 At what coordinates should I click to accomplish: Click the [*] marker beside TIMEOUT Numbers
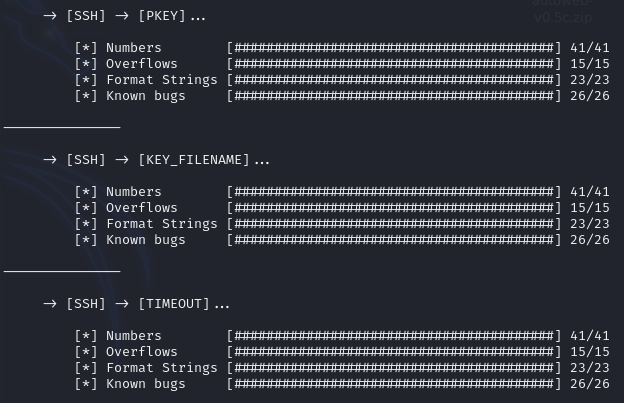[x=86, y=336]
